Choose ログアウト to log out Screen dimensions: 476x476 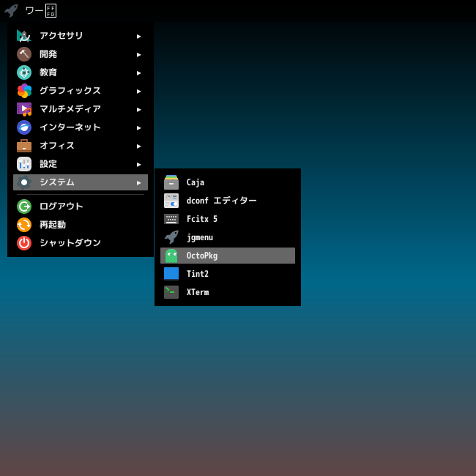81,207
